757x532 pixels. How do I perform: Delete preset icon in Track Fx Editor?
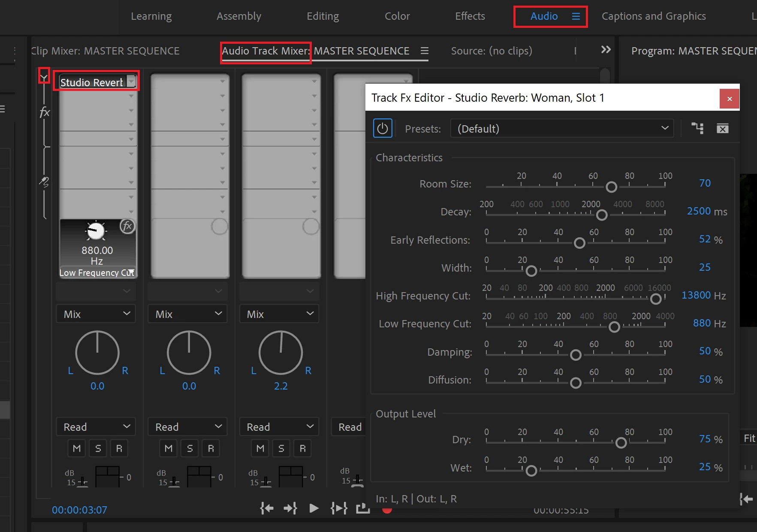point(723,128)
